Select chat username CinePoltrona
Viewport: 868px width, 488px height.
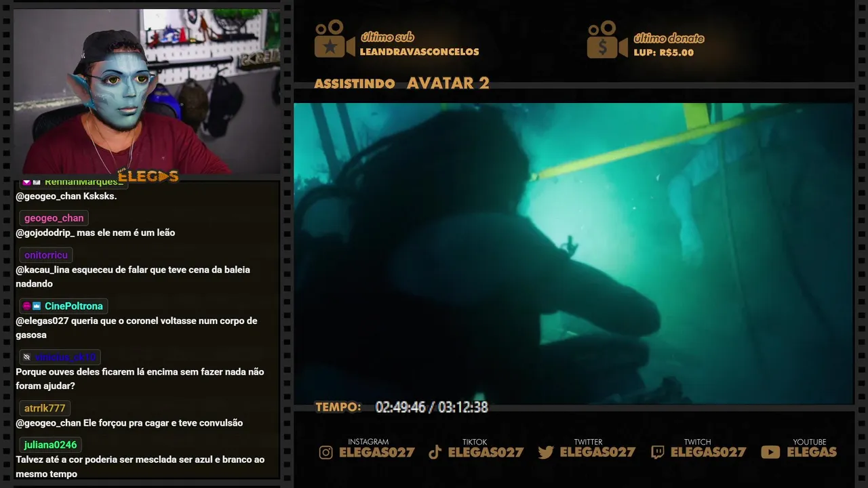click(74, 306)
